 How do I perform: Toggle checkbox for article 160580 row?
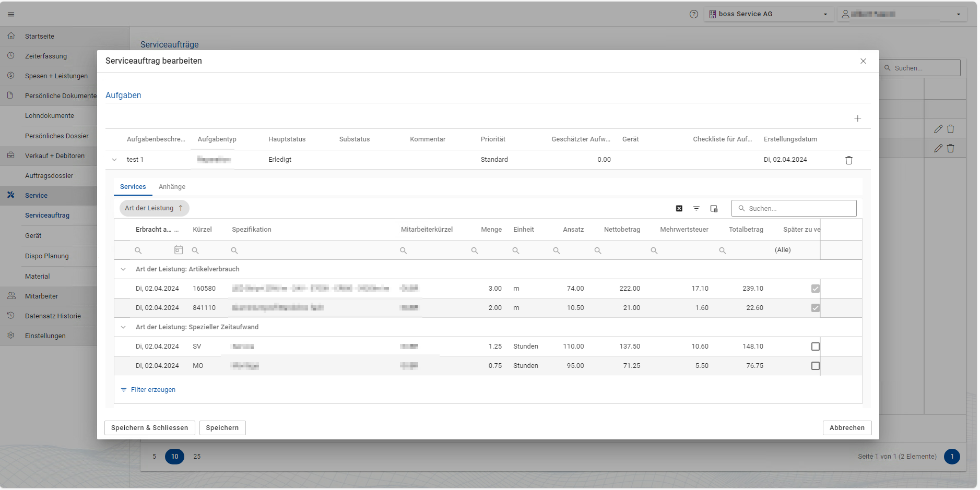(815, 289)
